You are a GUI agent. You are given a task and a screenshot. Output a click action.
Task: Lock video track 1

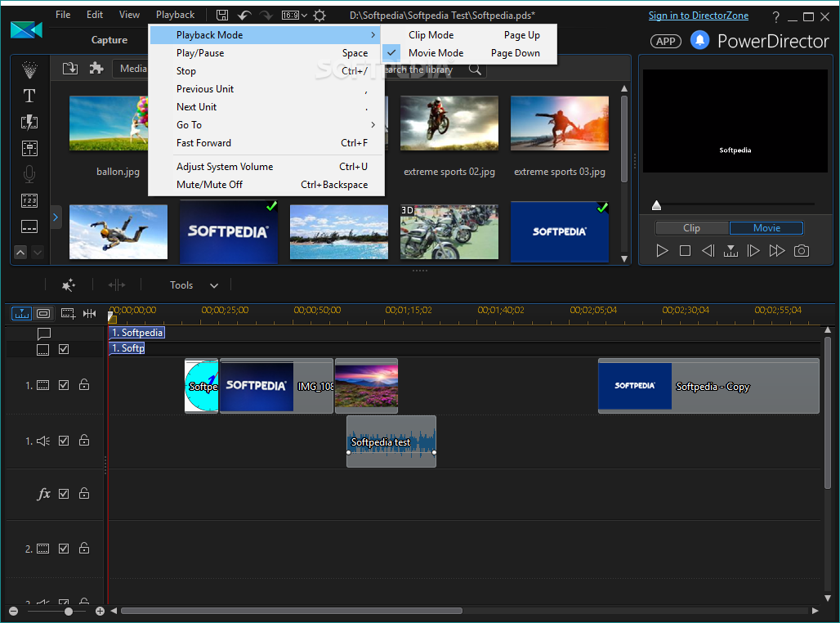coord(84,384)
